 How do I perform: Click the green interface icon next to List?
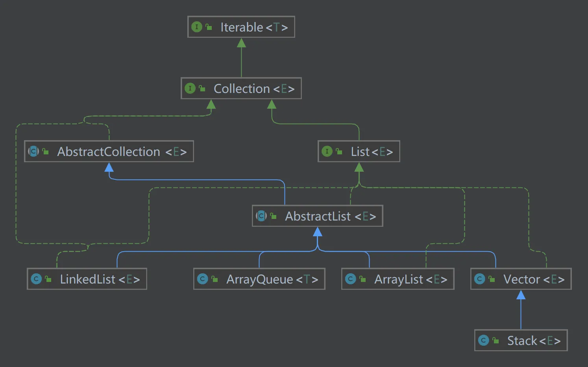327,151
